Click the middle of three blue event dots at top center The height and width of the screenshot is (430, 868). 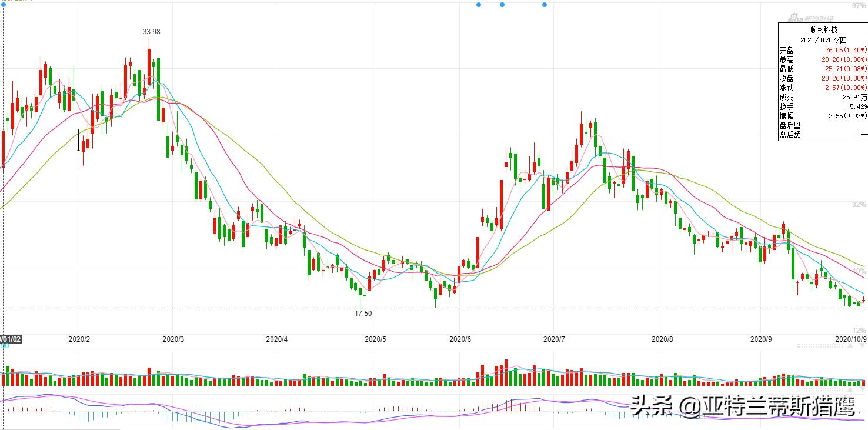[x=502, y=5]
